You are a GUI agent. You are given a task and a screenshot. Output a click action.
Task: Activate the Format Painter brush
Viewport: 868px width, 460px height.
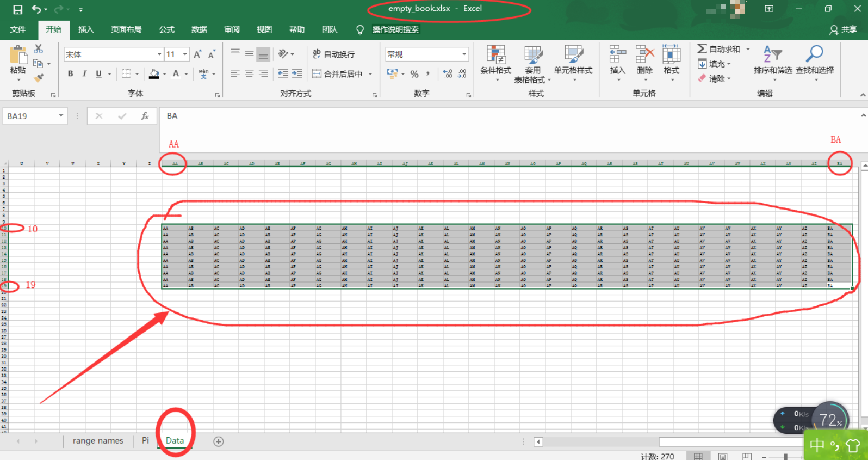[38, 78]
